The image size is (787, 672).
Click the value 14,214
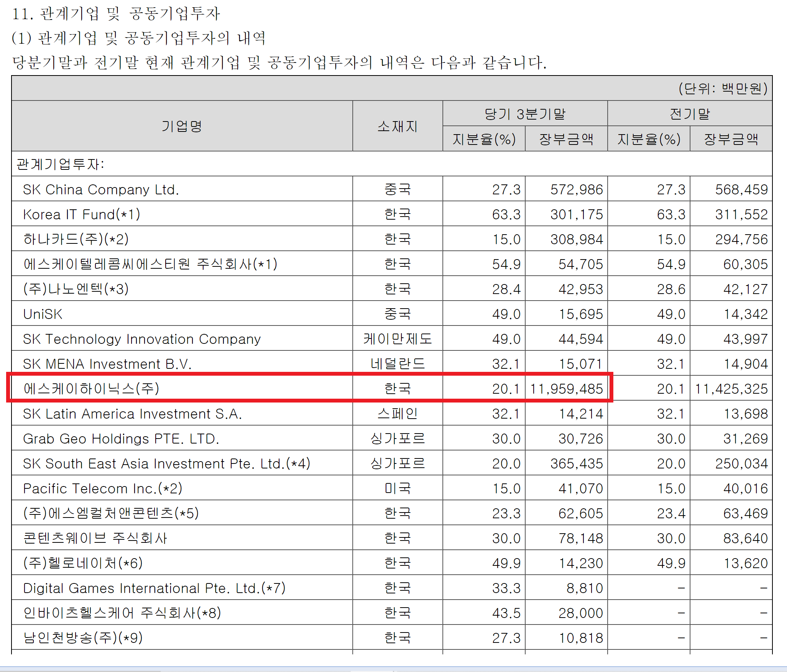tap(580, 414)
